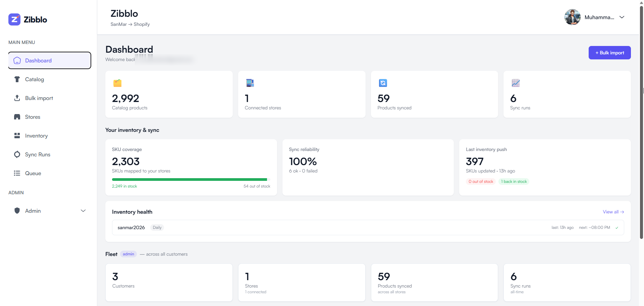Open the Dashboard menu item
Screen dimensions: 644x306
tap(50, 60)
